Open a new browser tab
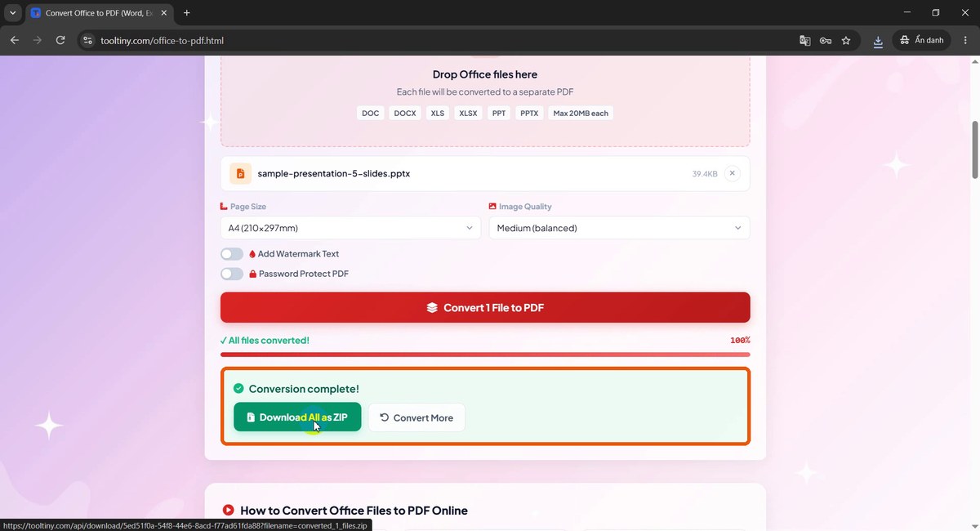The image size is (980, 531). (x=187, y=13)
